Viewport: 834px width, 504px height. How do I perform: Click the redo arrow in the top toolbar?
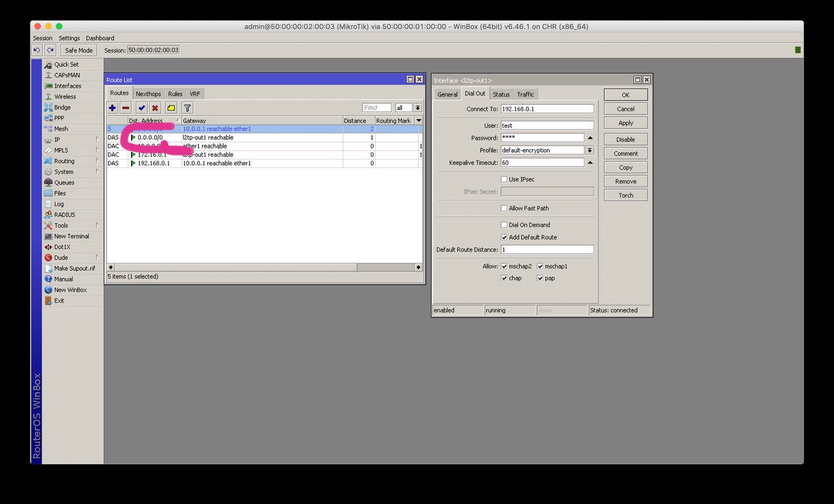pyautogui.click(x=50, y=50)
